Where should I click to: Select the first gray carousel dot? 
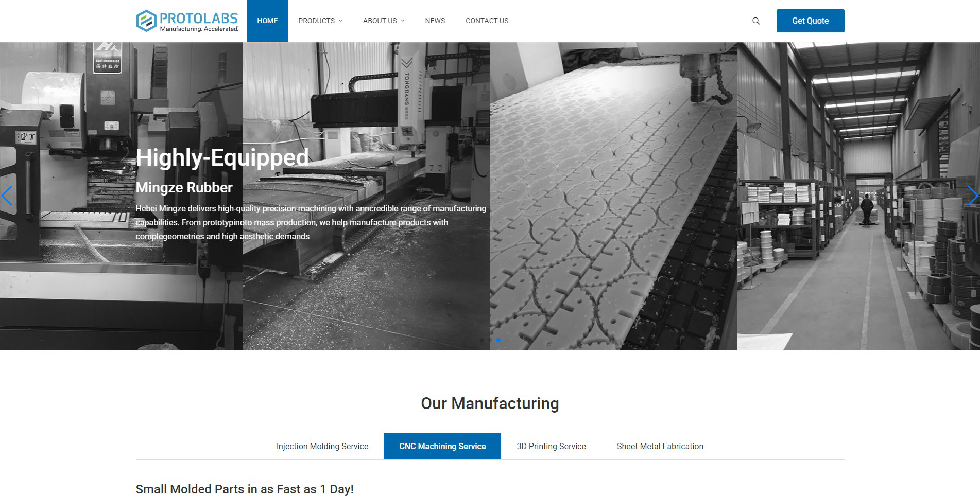point(482,340)
